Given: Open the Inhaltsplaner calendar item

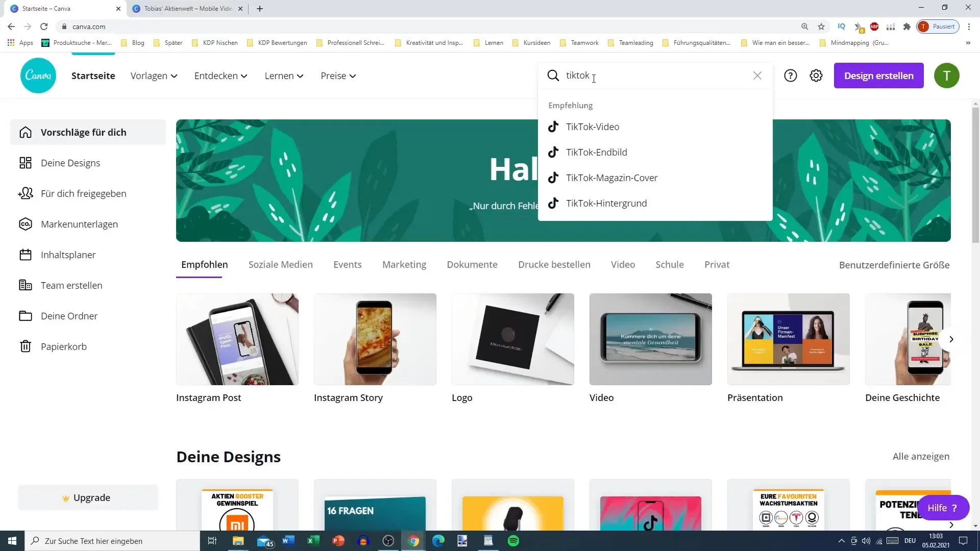Looking at the screenshot, I should point(88,255).
